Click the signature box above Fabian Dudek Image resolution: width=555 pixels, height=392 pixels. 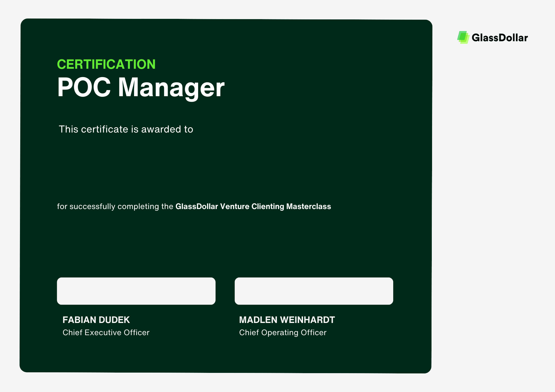point(136,291)
